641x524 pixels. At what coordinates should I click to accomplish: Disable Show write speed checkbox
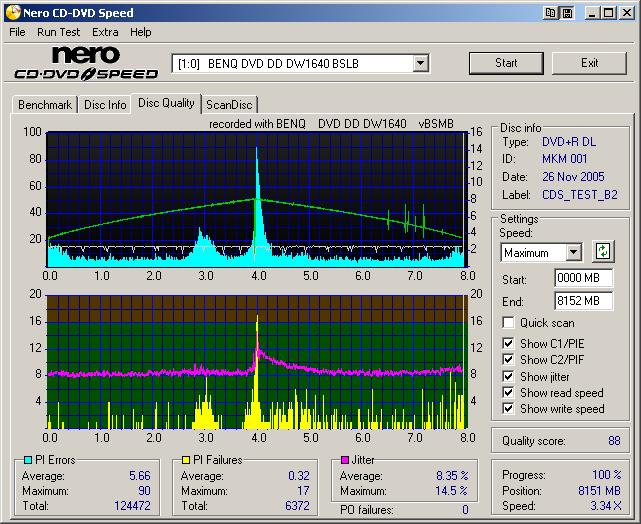coord(508,408)
